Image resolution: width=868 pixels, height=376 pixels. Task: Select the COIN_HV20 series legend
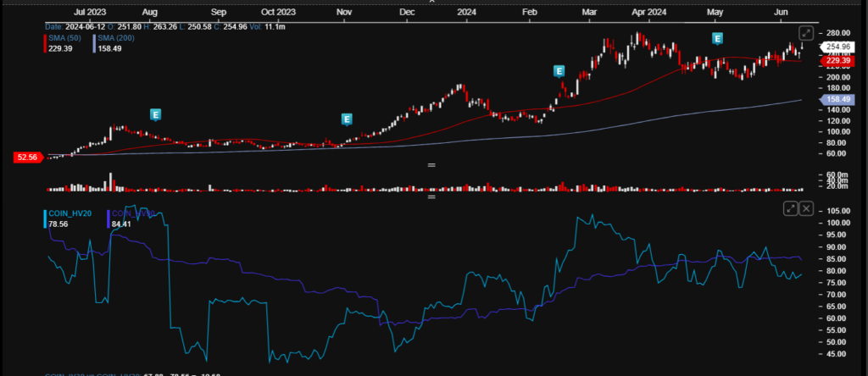[x=70, y=213]
